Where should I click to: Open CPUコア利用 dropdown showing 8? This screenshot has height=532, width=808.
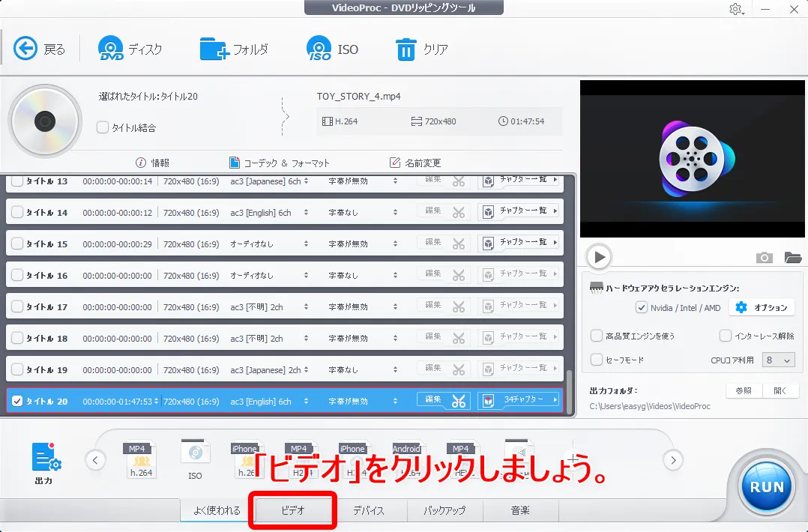(778, 360)
